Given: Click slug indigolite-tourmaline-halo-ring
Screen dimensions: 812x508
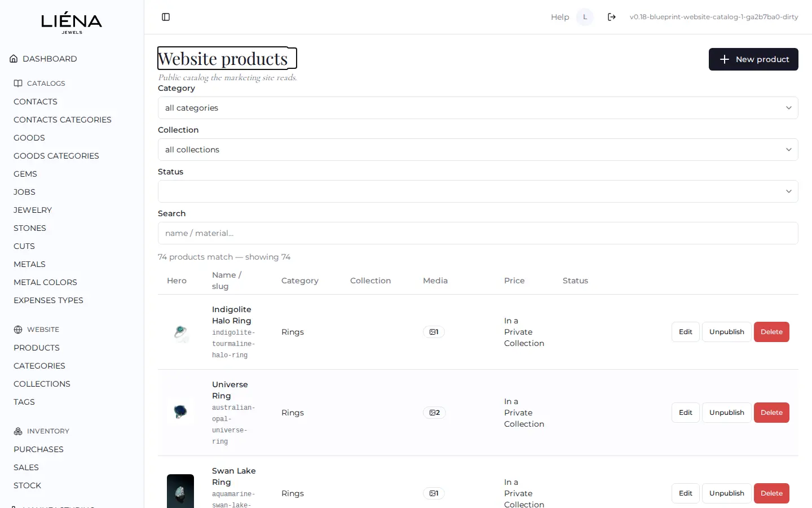Looking at the screenshot, I should click(x=233, y=344).
